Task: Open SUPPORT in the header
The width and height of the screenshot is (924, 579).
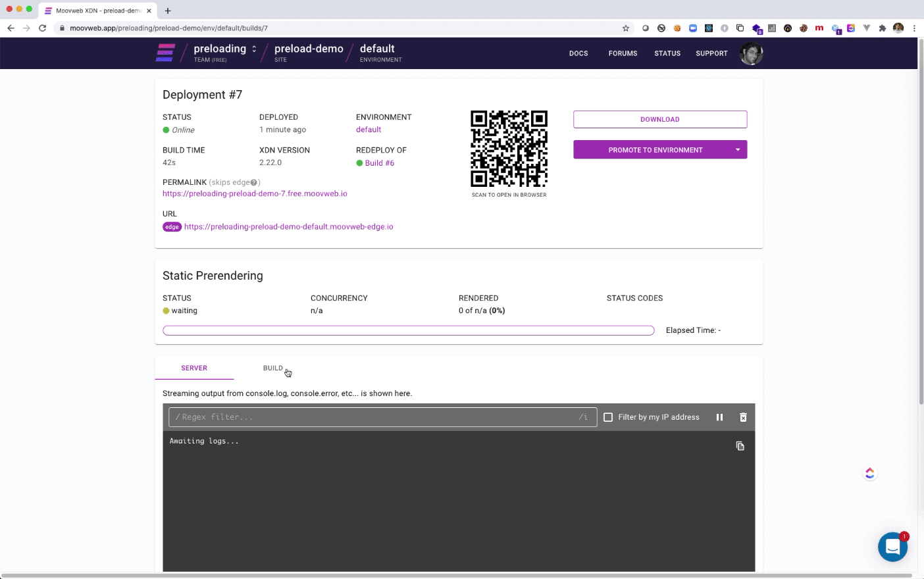Action: pyautogui.click(x=711, y=53)
